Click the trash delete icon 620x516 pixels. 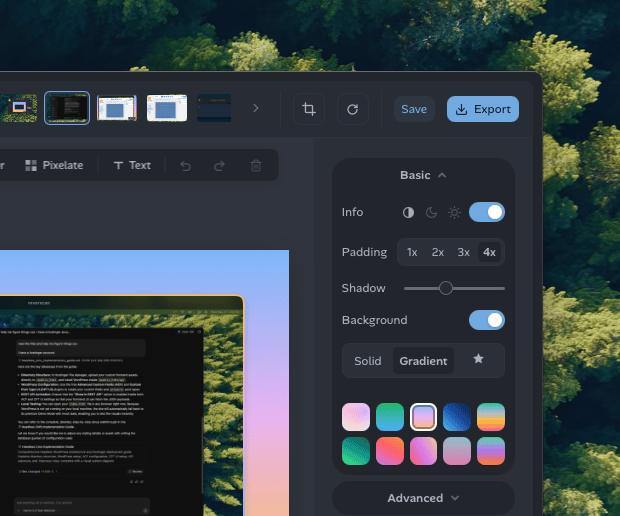tap(256, 166)
